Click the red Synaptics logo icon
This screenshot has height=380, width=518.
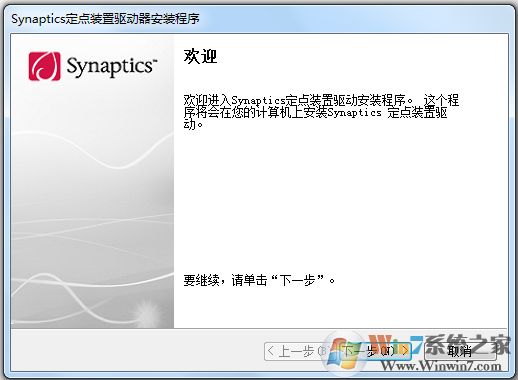coord(45,66)
